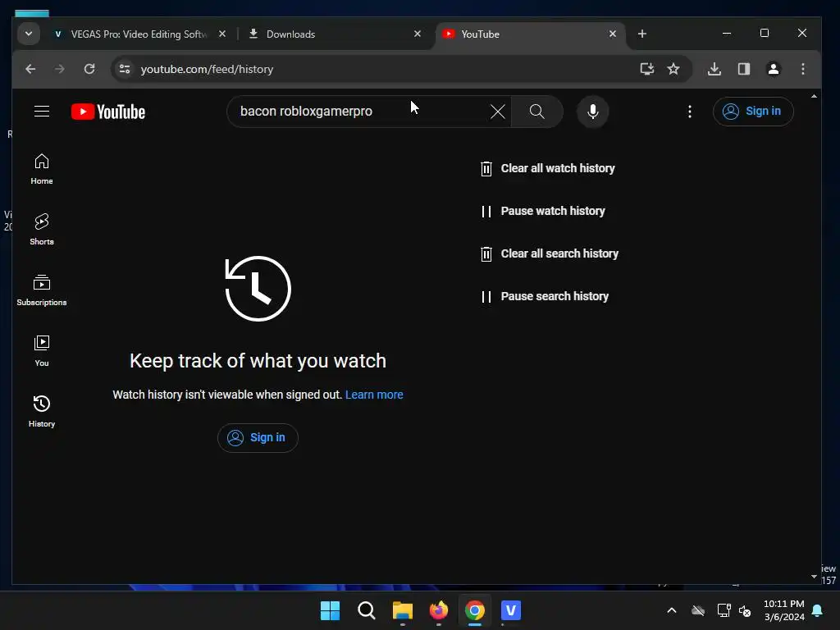The image size is (840, 630).
Task: Open Home in the sidebar
Action: pyautogui.click(x=42, y=169)
